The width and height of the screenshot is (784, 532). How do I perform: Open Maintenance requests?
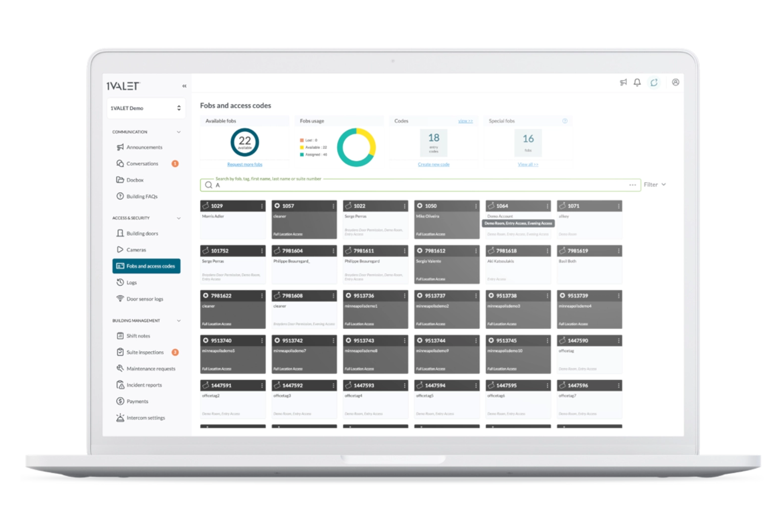(x=146, y=369)
